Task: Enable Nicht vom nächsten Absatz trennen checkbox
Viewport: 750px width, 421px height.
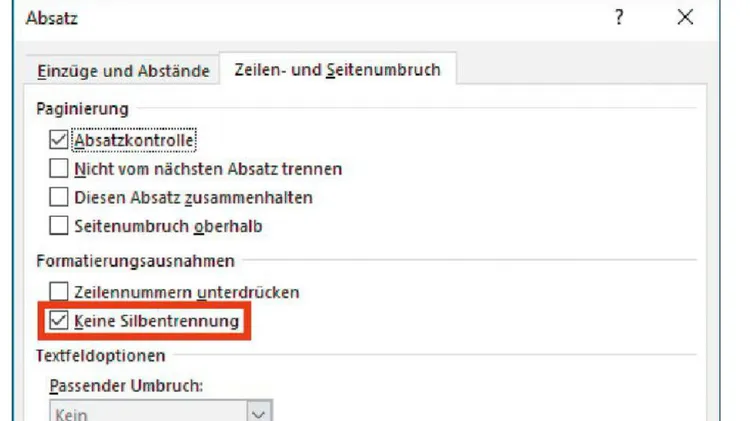Action: click(x=58, y=168)
